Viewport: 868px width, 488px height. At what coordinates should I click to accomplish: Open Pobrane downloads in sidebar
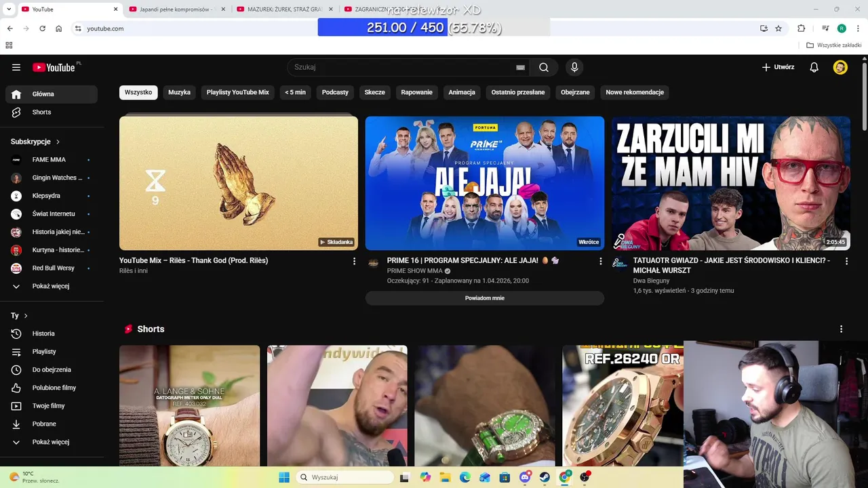52,424
